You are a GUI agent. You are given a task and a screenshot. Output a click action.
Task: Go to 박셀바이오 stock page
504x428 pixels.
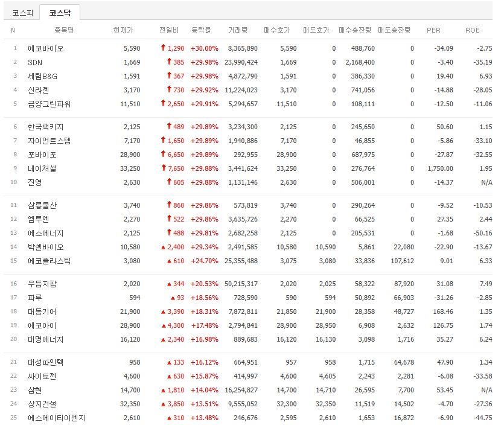click(x=46, y=247)
